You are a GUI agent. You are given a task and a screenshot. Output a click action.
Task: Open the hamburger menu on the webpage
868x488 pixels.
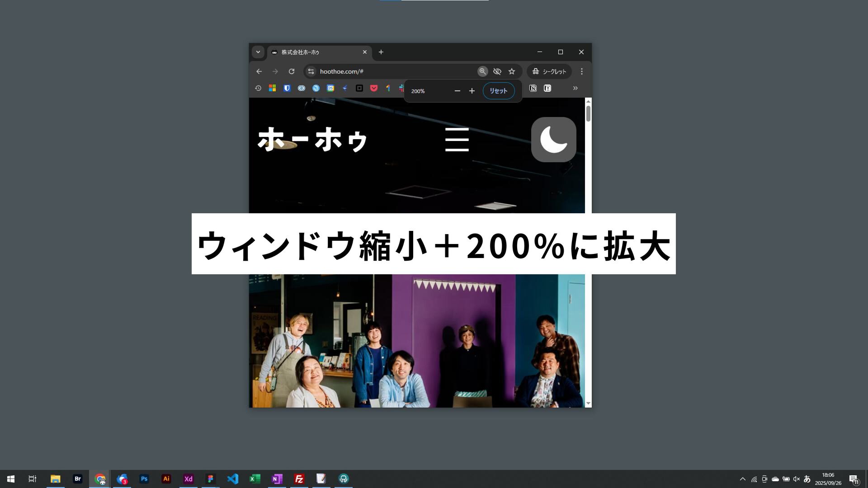point(457,140)
